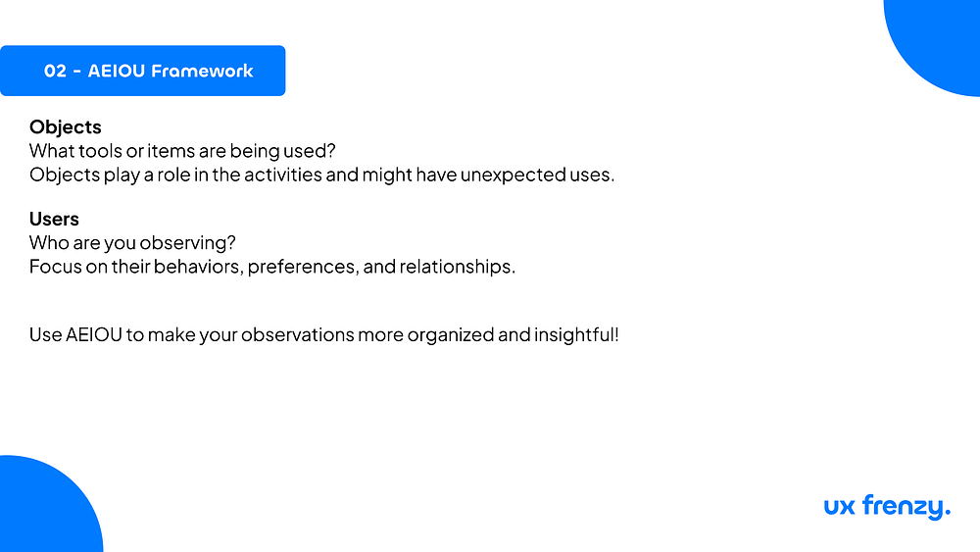Screen dimensions: 980x552
Task: Click the word 'preferences' in the Users text
Action: pyautogui.click(x=303, y=267)
